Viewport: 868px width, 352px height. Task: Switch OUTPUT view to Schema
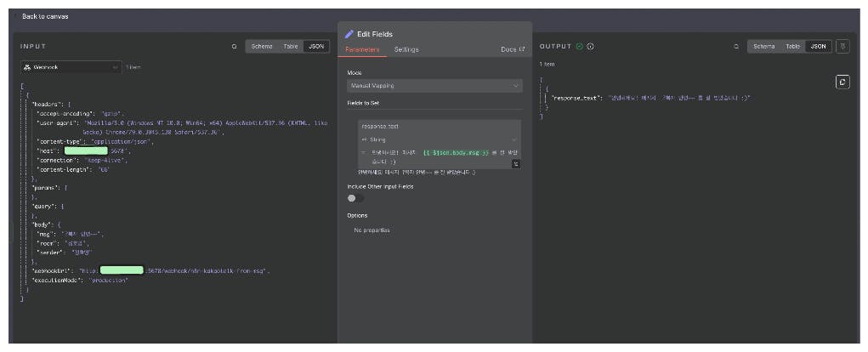click(x=763, y=47)
